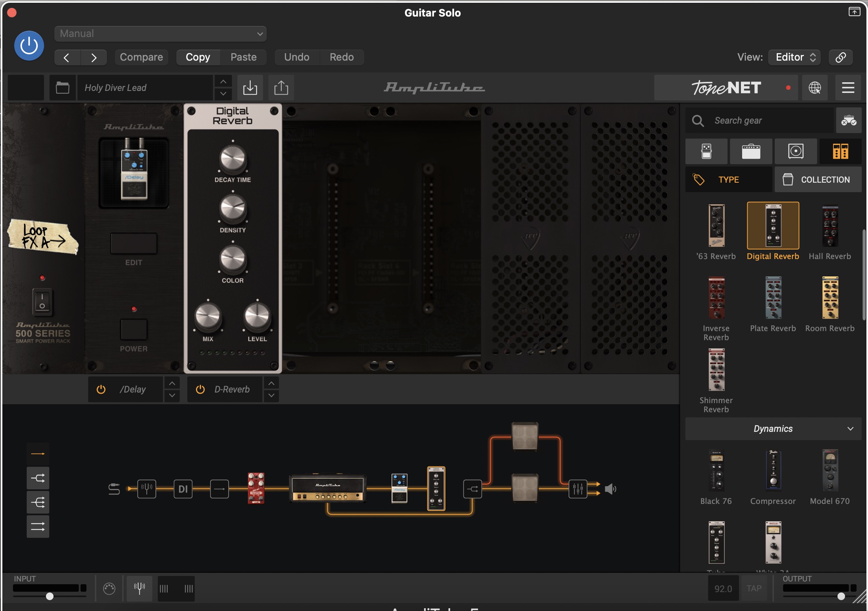Screen dimensions: 868x611
Task: Toggle the plugin power bypass button
Action: [x=29, y=46]
